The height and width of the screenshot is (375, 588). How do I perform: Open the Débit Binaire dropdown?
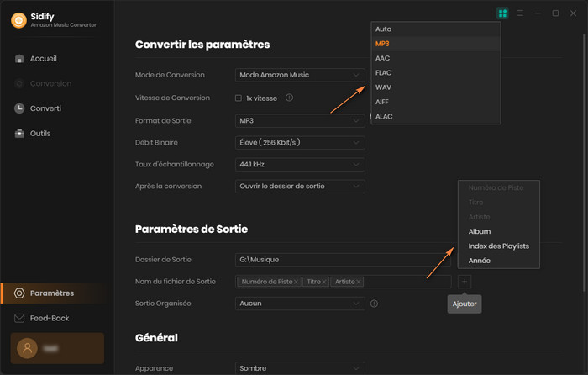(300, 142)
